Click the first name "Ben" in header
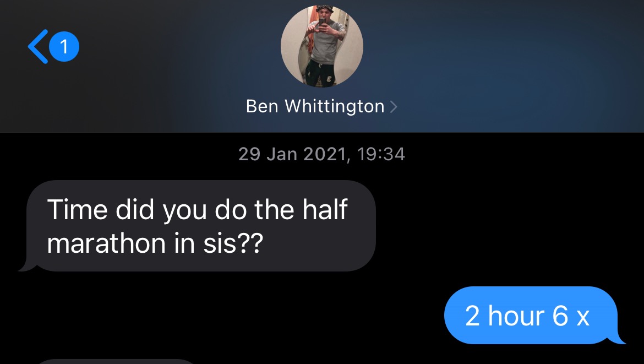This screenshot has height=364, width=644. [261, 106]
